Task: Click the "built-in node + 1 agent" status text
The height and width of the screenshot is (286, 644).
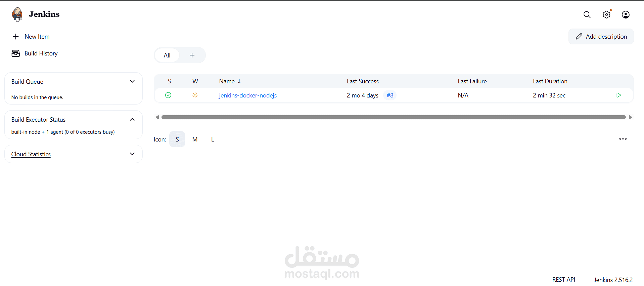Action: click(63, 132)
